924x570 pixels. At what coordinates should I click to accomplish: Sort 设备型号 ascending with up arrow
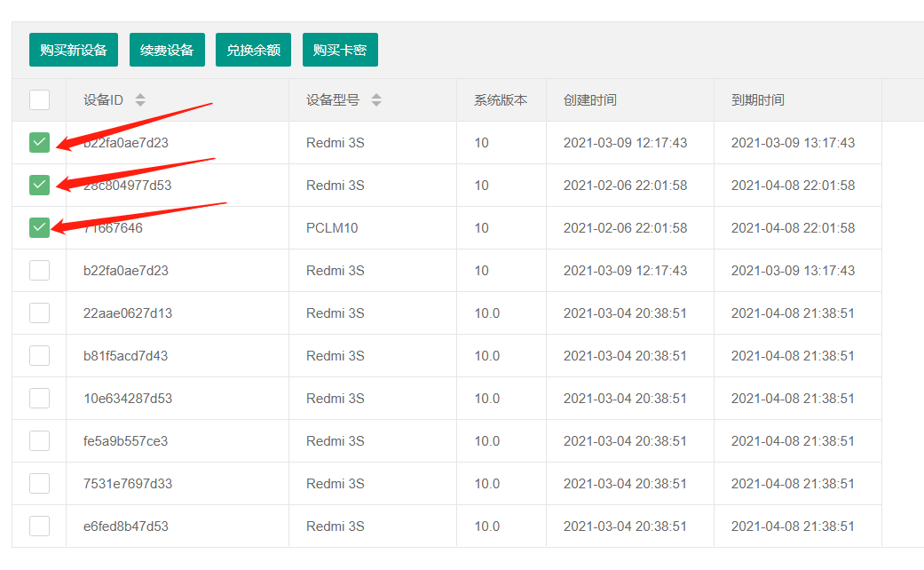(x=376, y=96)
